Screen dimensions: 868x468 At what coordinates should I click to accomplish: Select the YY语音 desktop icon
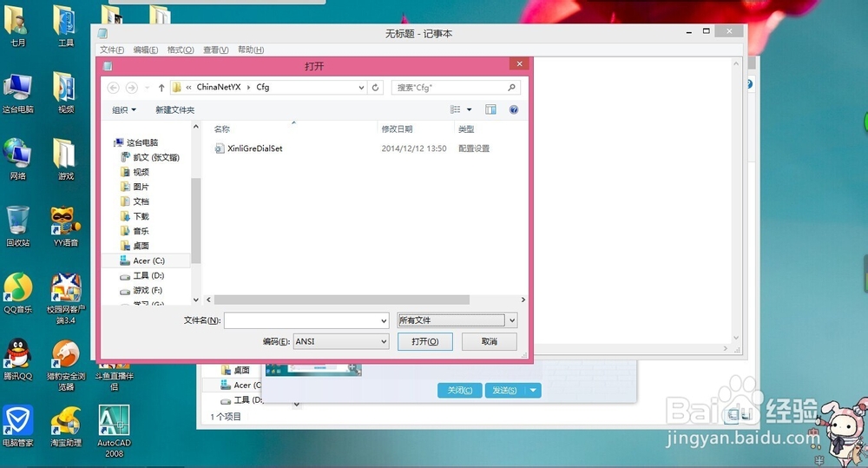pos(65,226)
